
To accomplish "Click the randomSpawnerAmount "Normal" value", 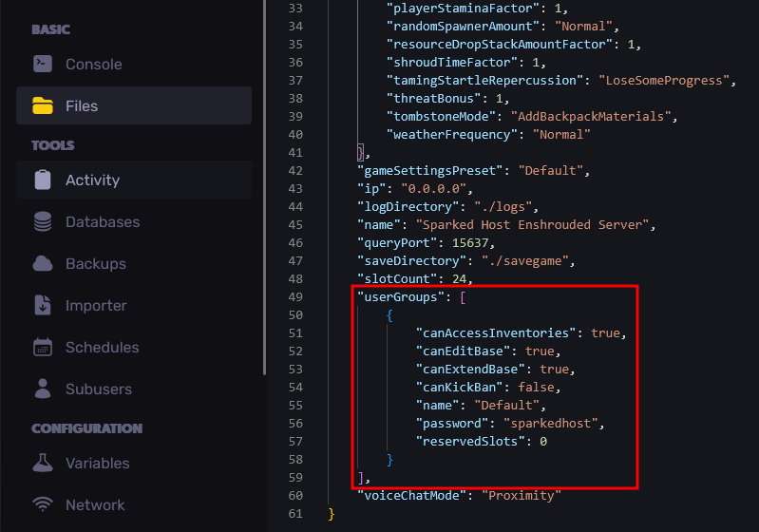I will (583, 26).
